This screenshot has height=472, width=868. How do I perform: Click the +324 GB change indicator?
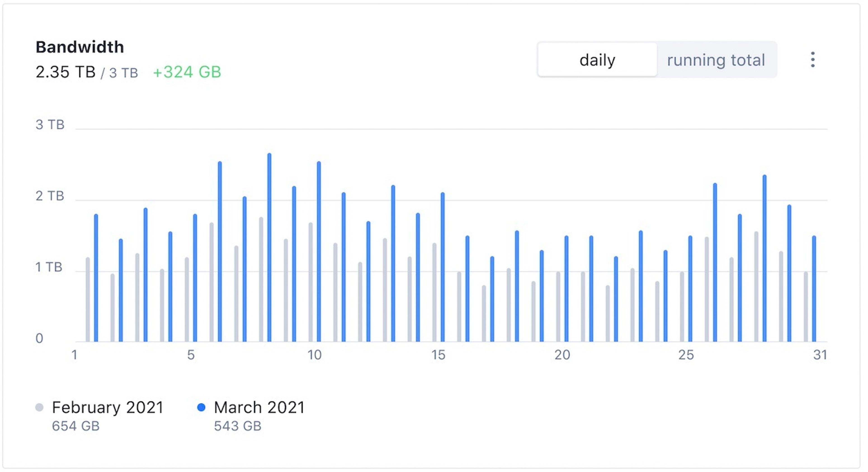click(187, 72)
